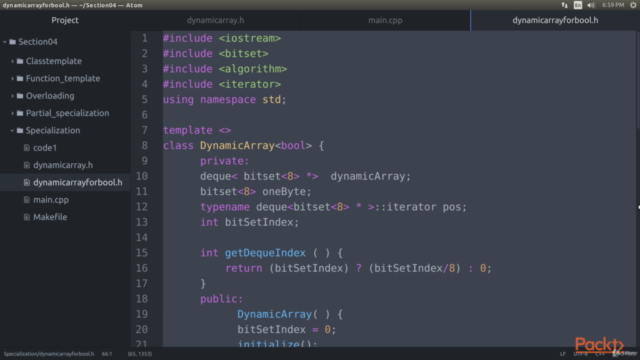Select the Partial_specialization folder name
Screen dimensions: 640x360
point(67,113)
